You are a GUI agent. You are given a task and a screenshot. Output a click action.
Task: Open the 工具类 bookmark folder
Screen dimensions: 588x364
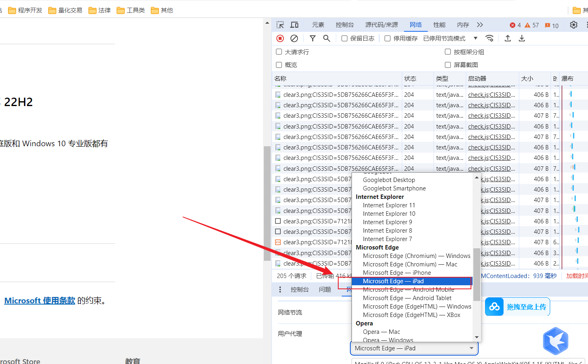pos(131,10)
